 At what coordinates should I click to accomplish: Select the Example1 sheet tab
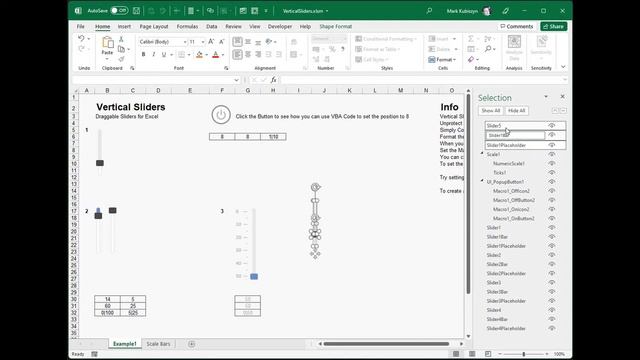124,344
